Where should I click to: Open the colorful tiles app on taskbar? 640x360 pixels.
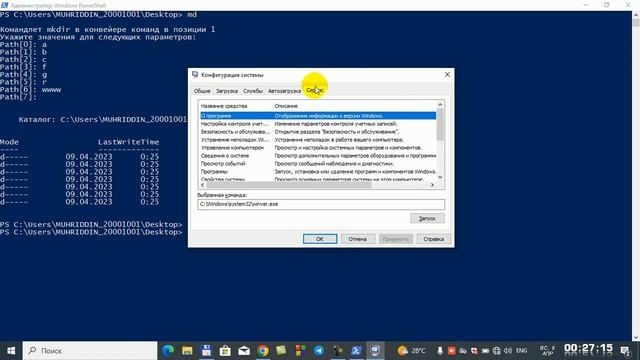[300, 351]
